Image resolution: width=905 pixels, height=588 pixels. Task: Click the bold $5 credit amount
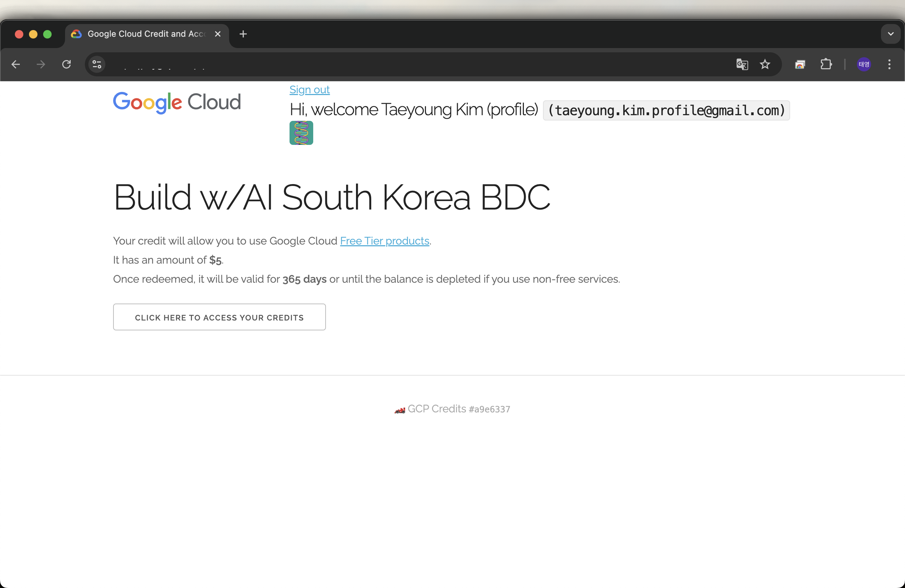pyautogui.click(x=215, y=260)
